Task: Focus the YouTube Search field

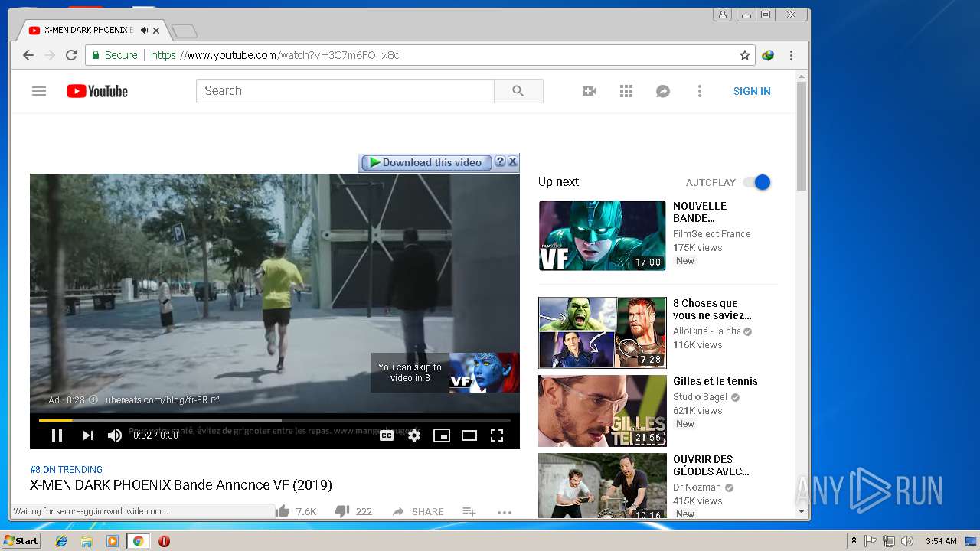Action: pos(345,91)
